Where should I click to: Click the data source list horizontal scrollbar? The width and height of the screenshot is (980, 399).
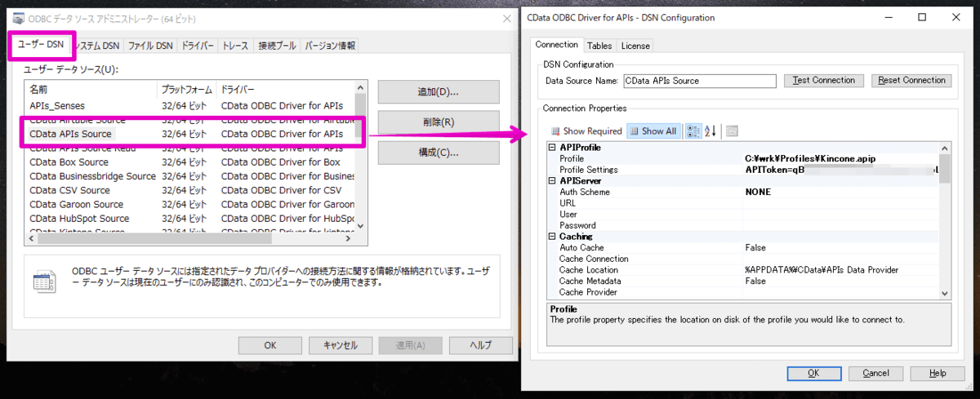click(x=190, y=237)
